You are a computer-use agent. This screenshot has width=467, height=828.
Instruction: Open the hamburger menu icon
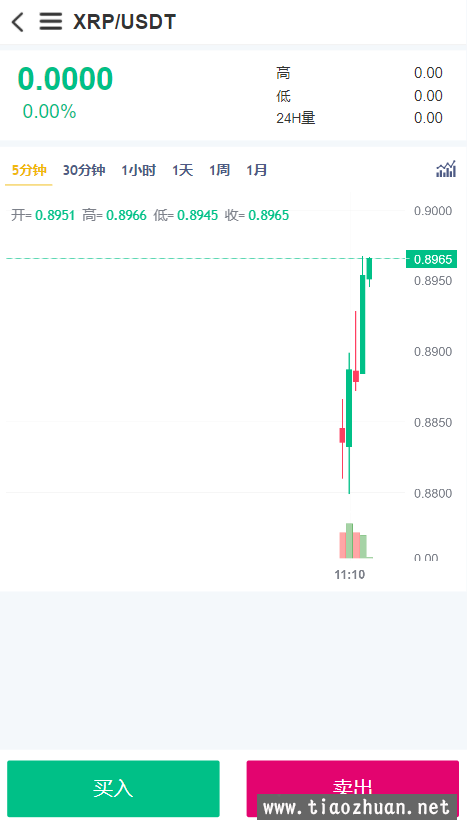[51, 22]
